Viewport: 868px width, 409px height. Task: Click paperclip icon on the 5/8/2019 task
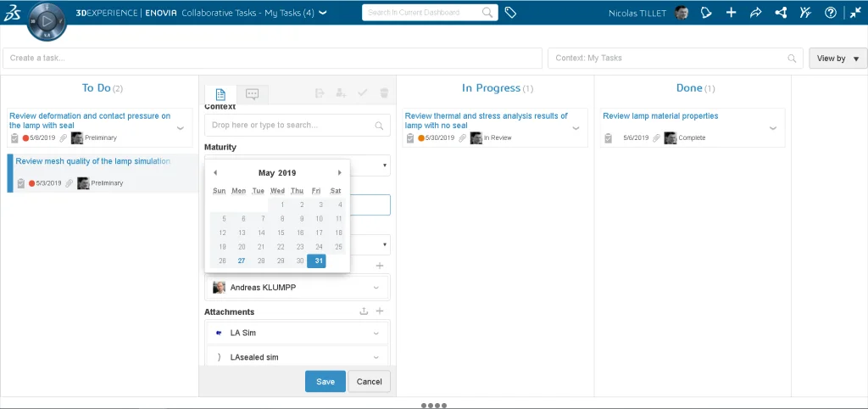click(64, 137)
